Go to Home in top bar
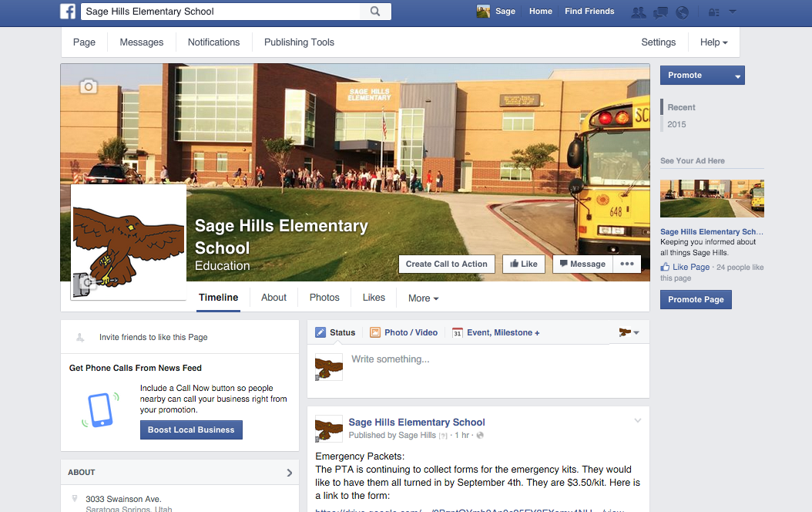This screenshot has height=512, width=812. 541,11
